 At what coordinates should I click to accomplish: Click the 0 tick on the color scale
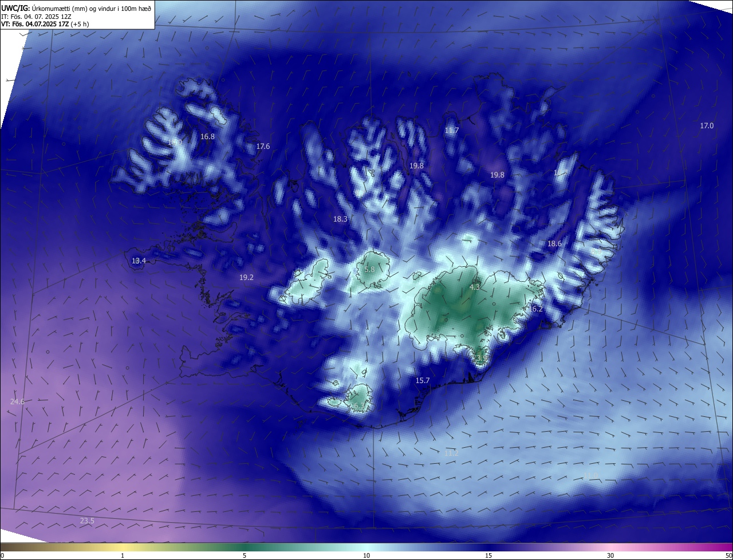[2, 555]
